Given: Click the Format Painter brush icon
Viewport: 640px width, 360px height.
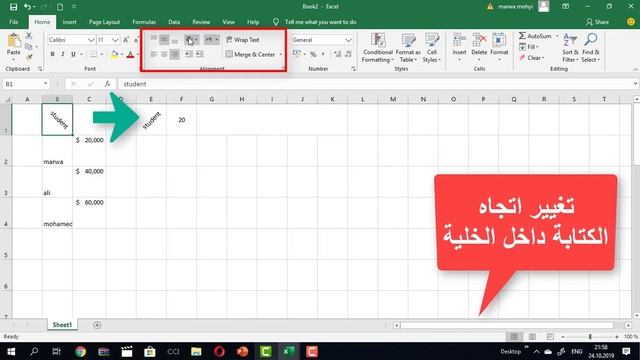Looking at the screenshot, I should coord(29,57).
